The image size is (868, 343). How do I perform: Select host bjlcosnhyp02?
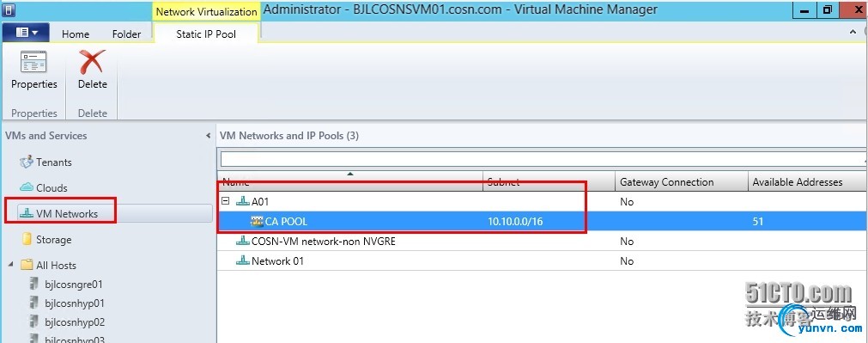tap(74, 322)
